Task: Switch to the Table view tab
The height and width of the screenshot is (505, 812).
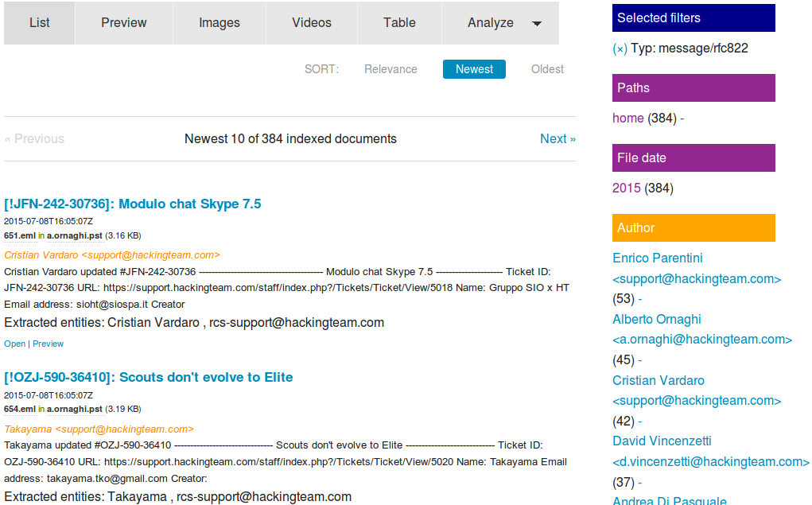Action: tap(399, 23)
